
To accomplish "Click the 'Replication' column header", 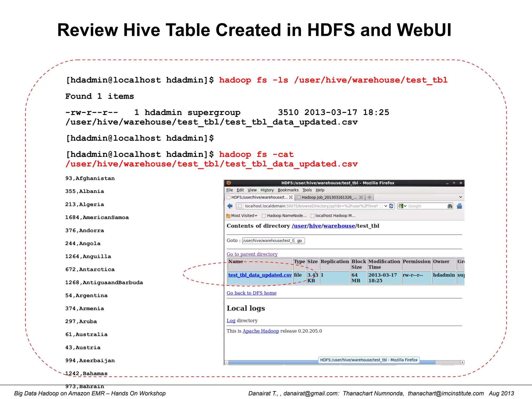I will (335, 264).
